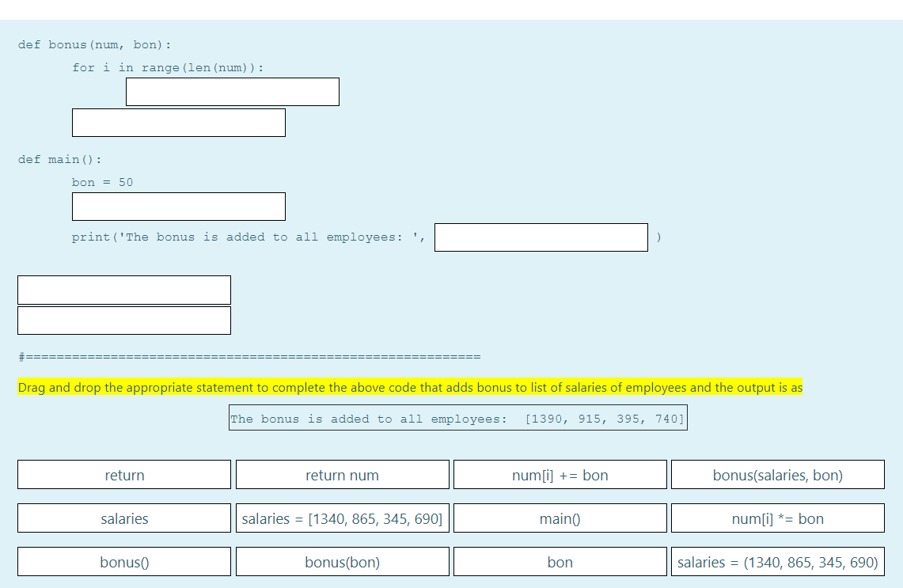
Task: Click the "num[i] += bon" option
Action: coord(560,474)
